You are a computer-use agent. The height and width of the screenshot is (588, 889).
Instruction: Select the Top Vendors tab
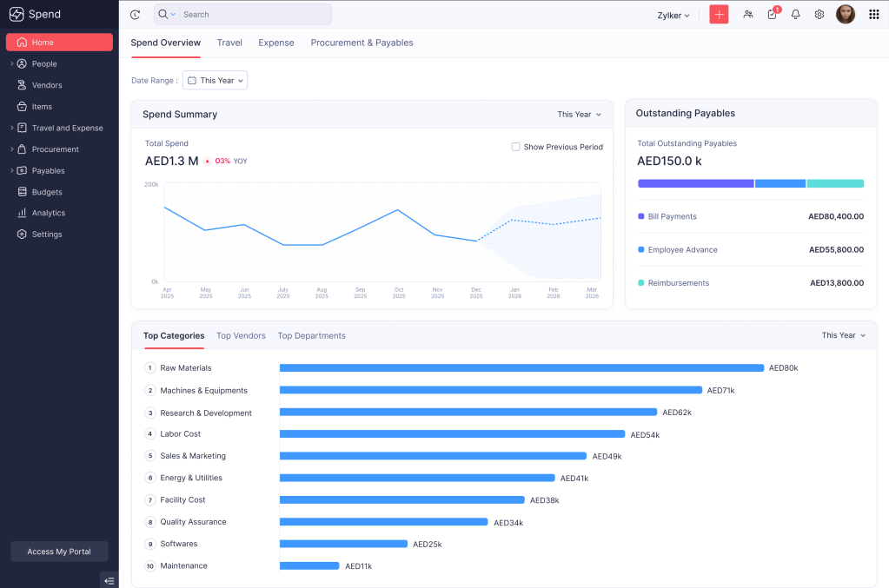tap(241, 335)
